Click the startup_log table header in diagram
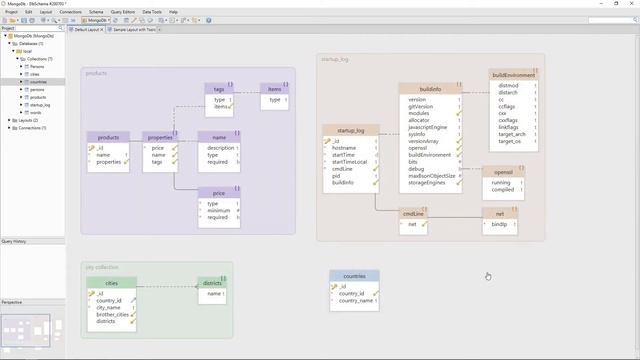The height and width of the screenshot is (360, 640). pyautogui.click(x=351, y=131)
